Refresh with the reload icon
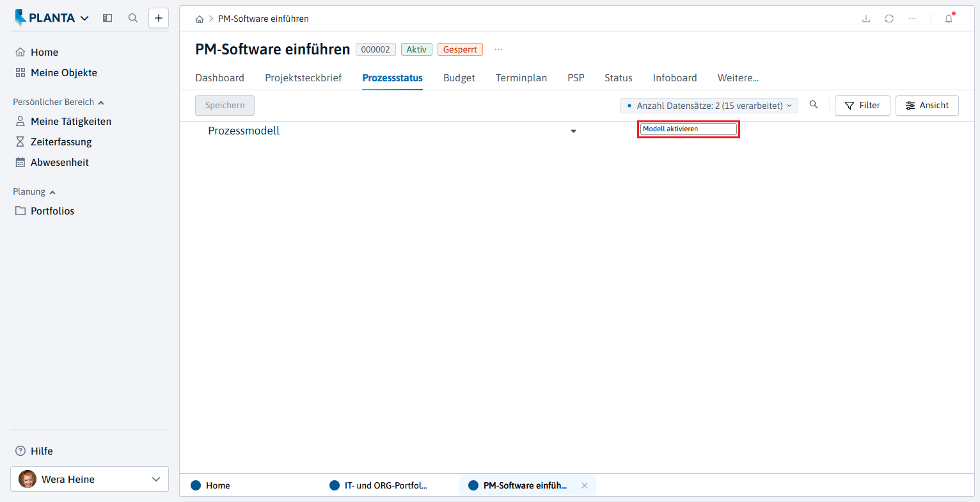This screenshot has width=980, height=502. pos(889,19)
